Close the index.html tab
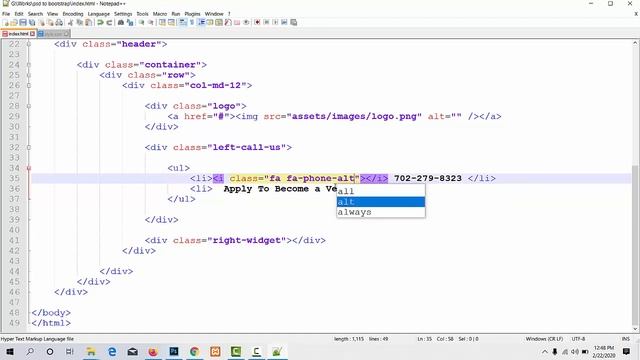Viewport: 640px width, 360px height. click(33, 34)
